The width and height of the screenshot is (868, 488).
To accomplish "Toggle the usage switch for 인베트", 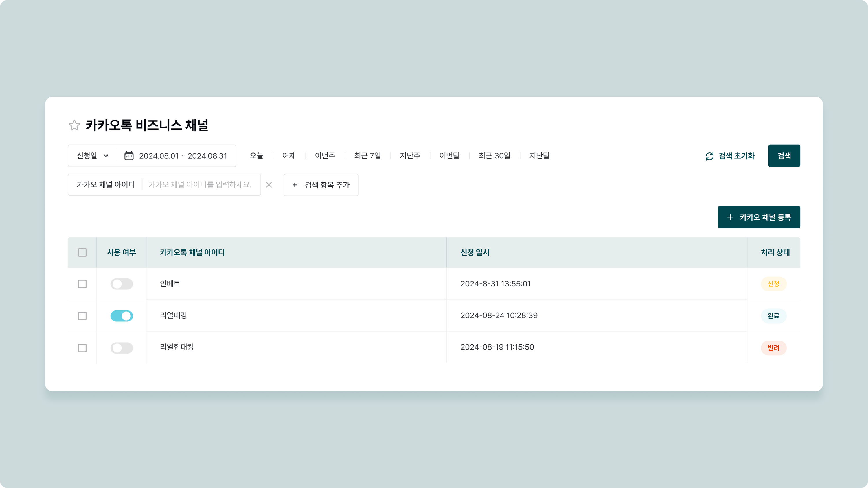I will [121, 284].
